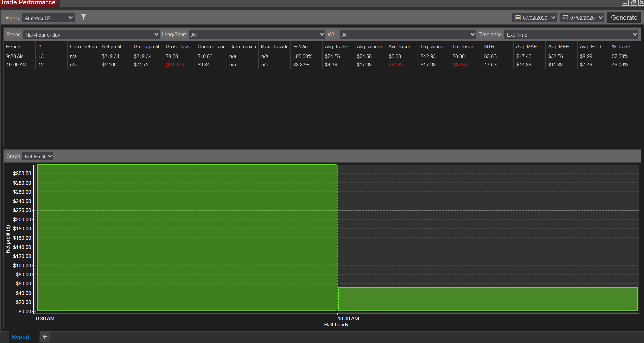The height and width of the screenshot is (343, 644).
Task: Add a new tab with plus icon
Action: click(45, 337)
